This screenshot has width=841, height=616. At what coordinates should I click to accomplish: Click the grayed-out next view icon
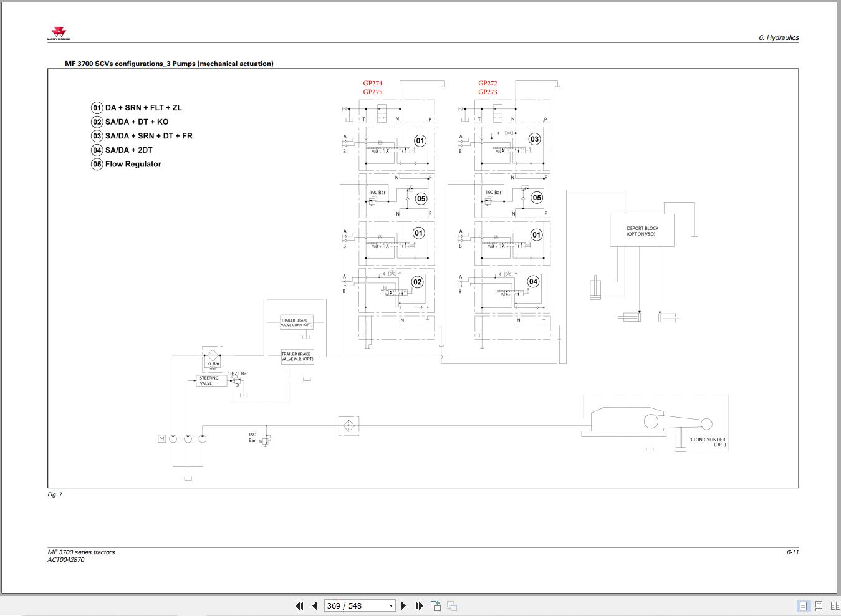tap(452, 605)
